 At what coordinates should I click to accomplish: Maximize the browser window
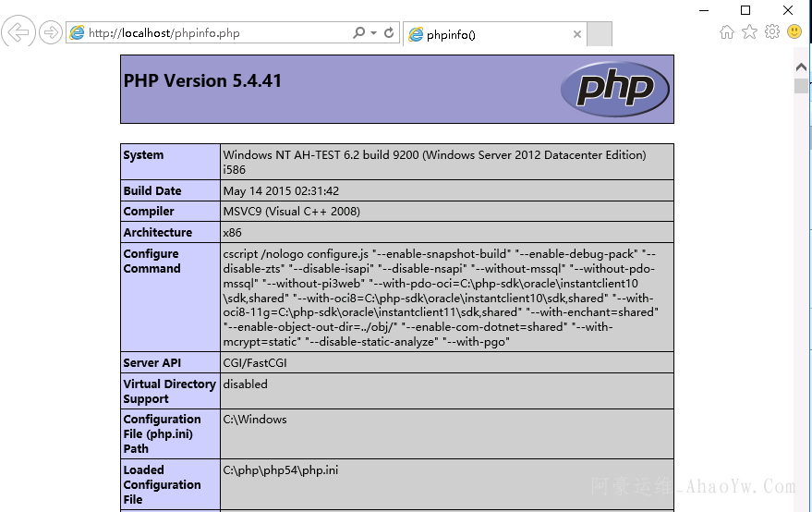[745, 10]
